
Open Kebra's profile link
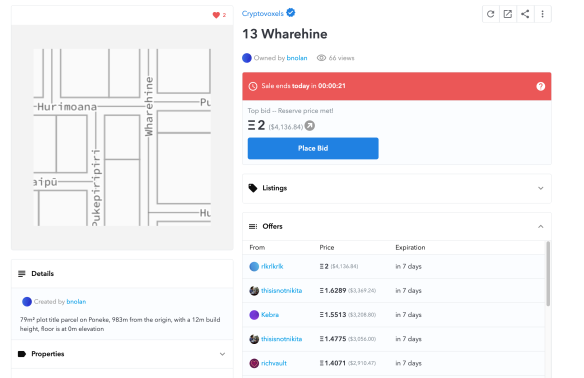pyautogui.click(x=270, y=315)
